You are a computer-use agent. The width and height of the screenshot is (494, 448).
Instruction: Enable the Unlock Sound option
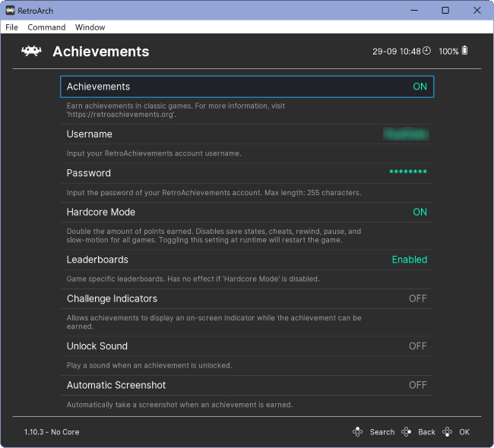coord(247,346)
